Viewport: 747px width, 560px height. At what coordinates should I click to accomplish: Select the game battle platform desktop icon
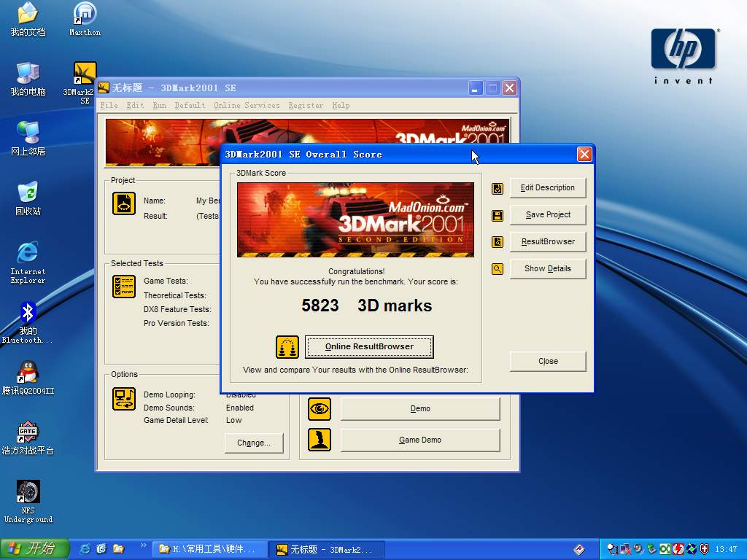pos(28,438)
